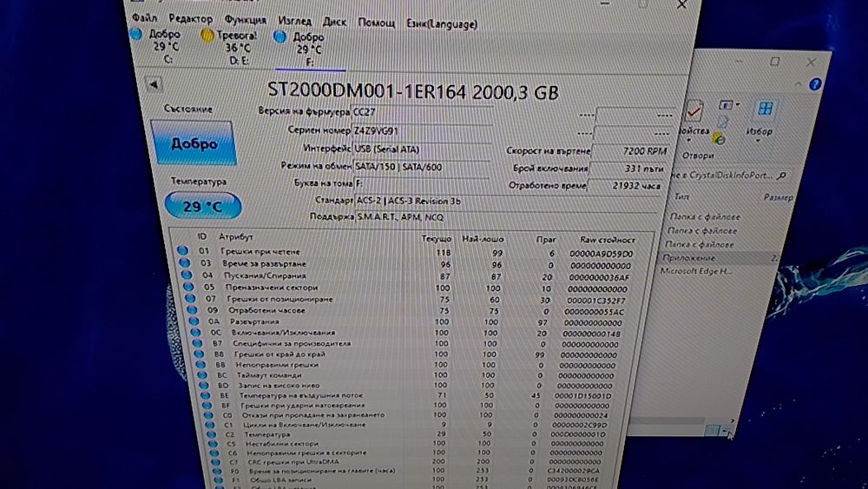Click the status icon of row 03 Време за развъртане

click(x=184, y=262)
